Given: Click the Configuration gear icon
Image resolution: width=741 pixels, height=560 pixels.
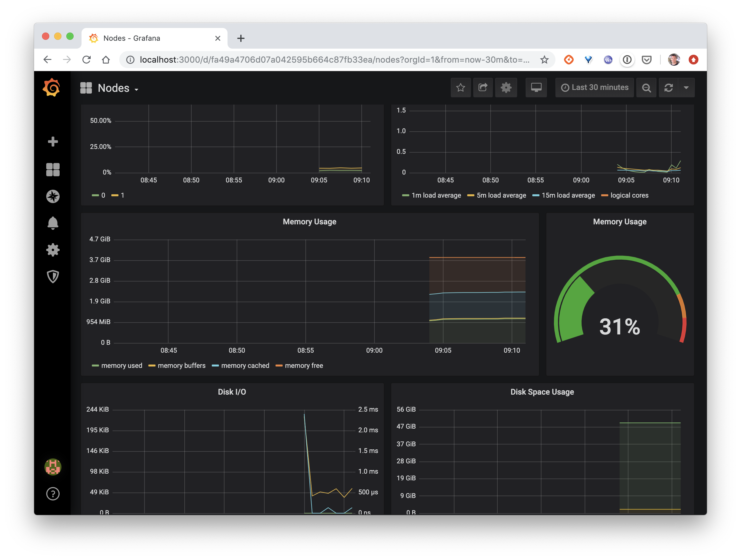Looking at the screenshot, I should pos(53,250).
